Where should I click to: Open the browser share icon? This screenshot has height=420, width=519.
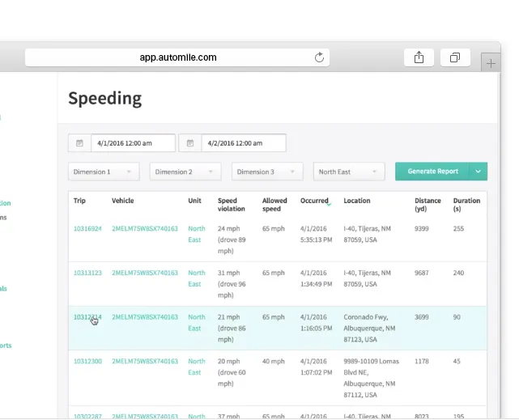coord(419,57)
